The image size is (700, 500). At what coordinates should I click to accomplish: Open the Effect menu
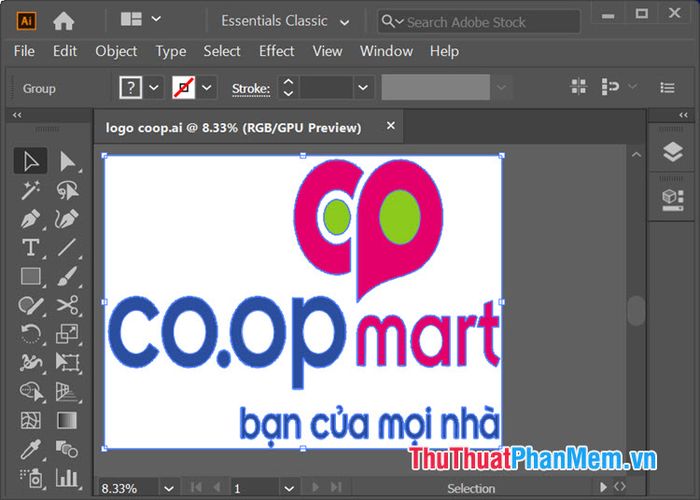coord(277,51)
